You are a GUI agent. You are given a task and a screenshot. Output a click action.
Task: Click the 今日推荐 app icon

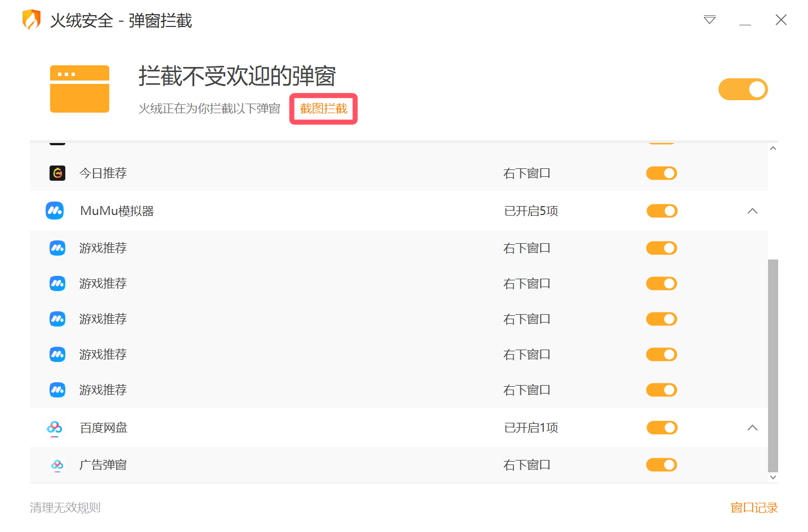click(x=57, y=173)
